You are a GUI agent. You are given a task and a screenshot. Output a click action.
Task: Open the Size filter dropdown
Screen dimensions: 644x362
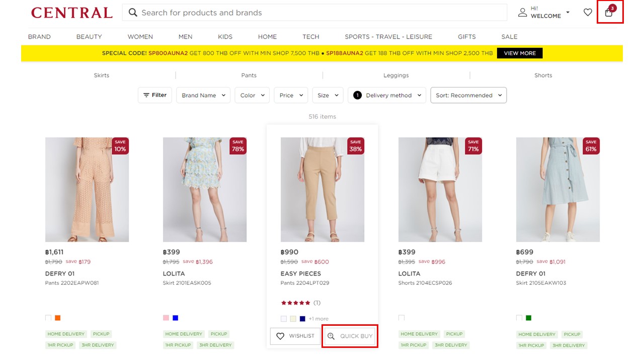point(328,95)
